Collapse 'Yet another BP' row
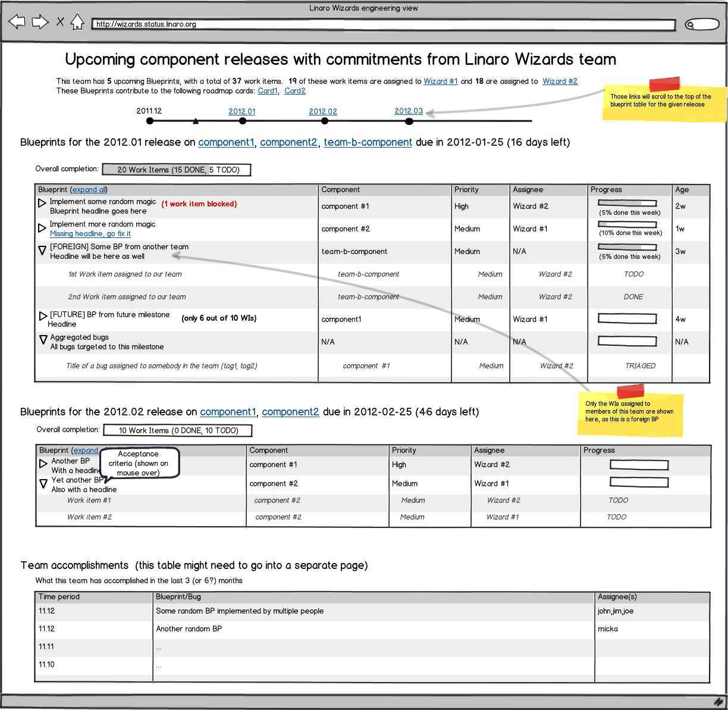 pos(43,483)
